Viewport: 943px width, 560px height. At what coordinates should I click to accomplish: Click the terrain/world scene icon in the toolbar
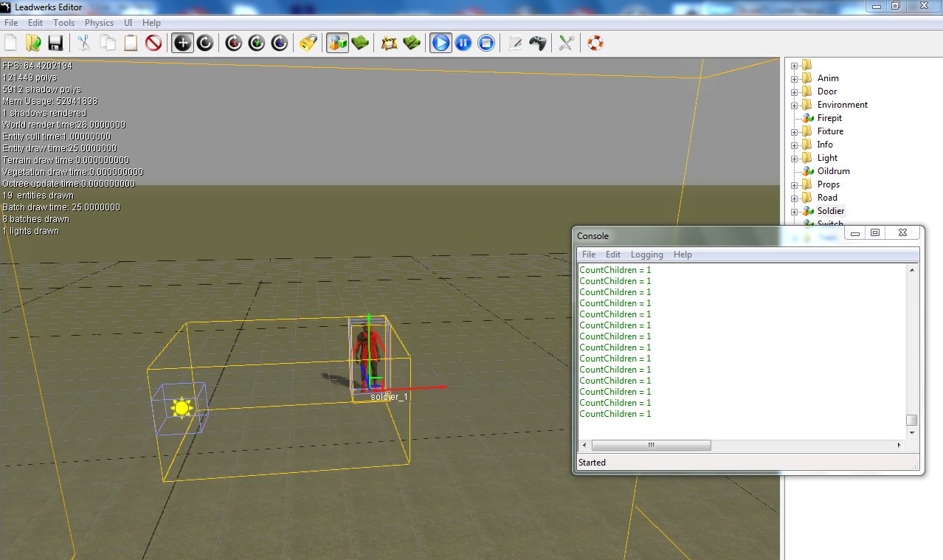[337, 43]
